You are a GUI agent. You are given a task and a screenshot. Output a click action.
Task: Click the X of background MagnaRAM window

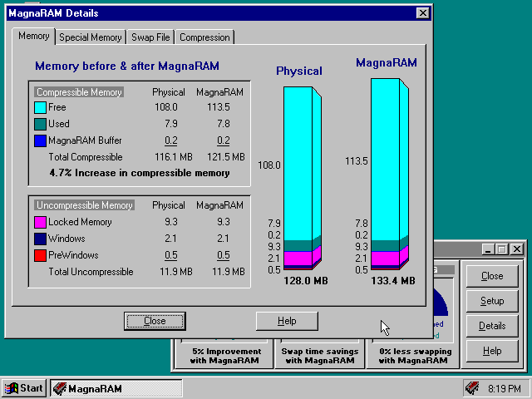pyautogui.click(x=517, y=249)
